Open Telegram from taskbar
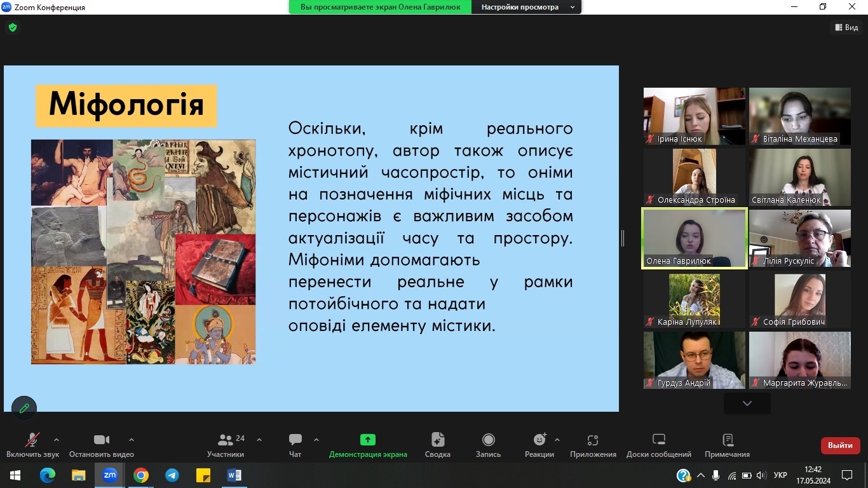The height and width of the screenshot is (488, 868). pos(172,475)
